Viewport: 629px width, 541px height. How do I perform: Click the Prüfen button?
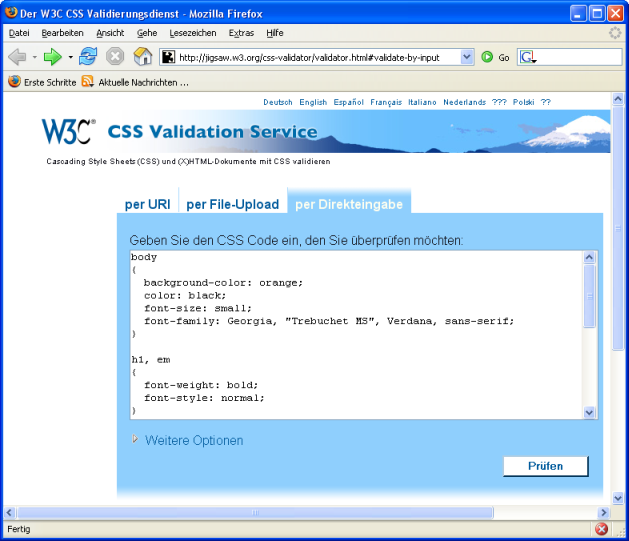point(546,466)
